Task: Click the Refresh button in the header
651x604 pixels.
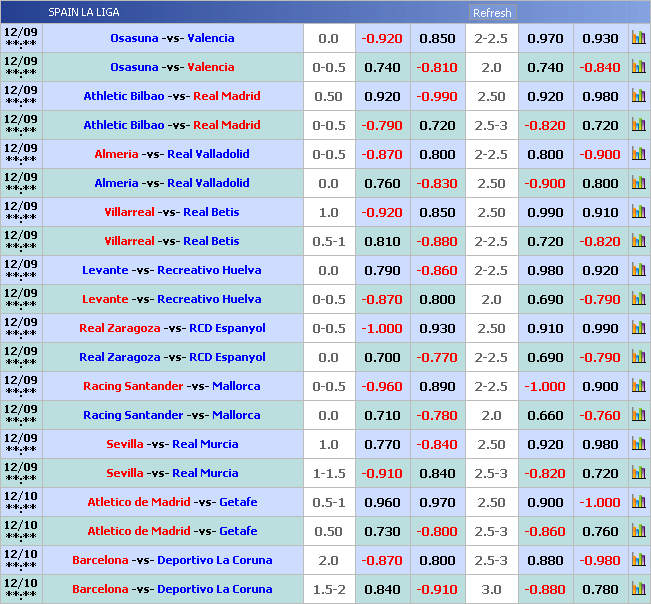Action: click(491, 13)
